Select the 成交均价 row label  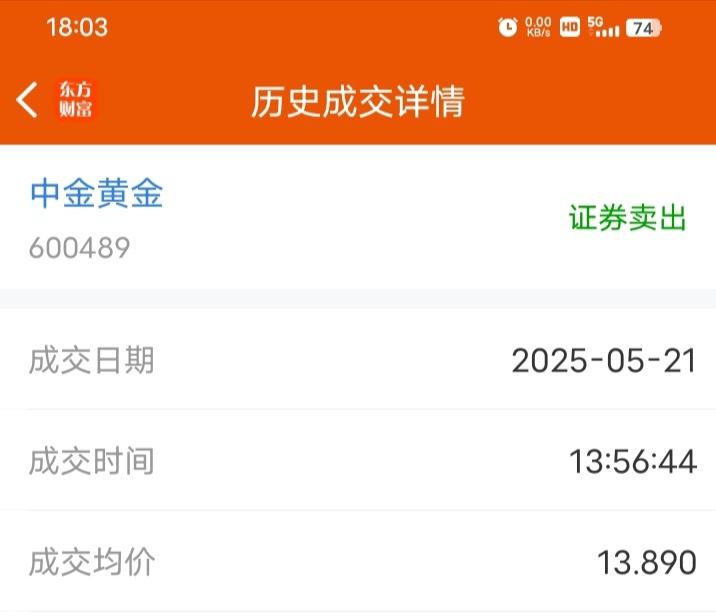tap(92, 562)
